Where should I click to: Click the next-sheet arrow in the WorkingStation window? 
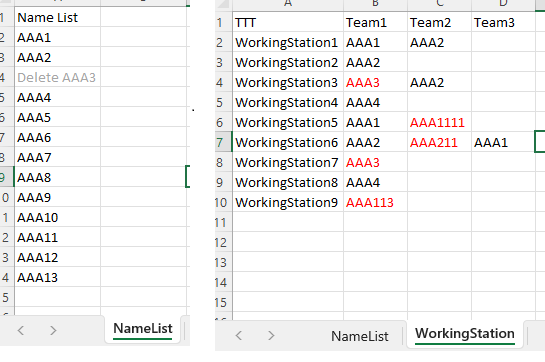(271, 335)
